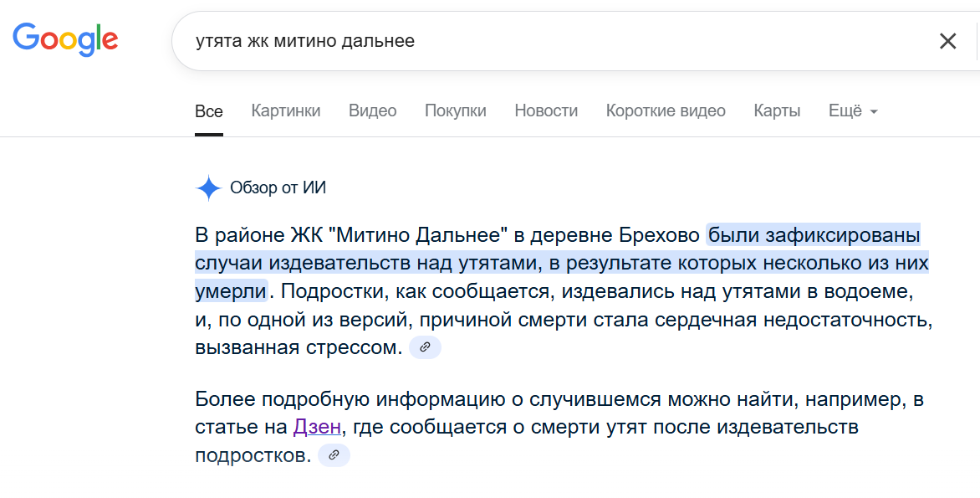Follow the Дзен article link
This screenshot has width=980, height=498.
(x=317, y=428)
